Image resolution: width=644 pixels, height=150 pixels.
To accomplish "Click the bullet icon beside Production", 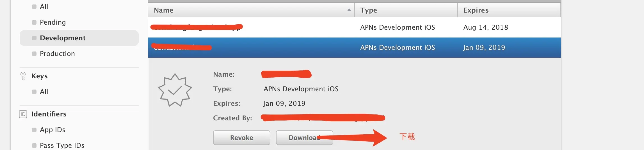I will 34,54.
